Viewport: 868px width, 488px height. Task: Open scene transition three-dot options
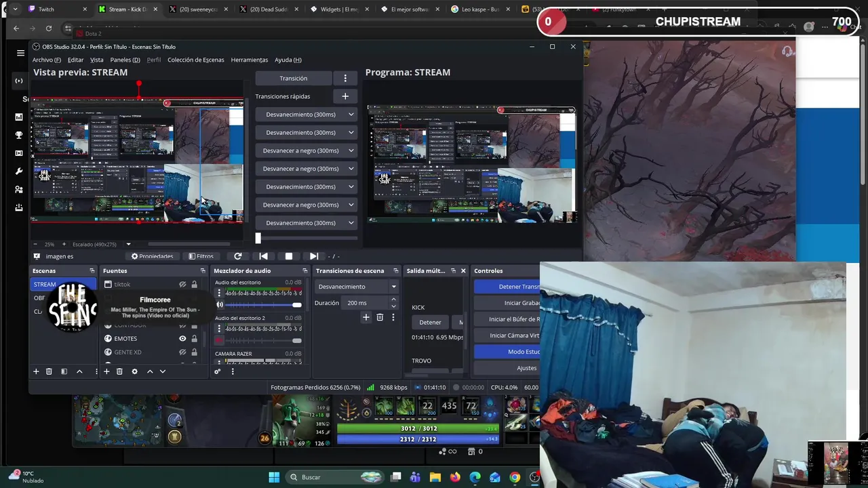393,317
